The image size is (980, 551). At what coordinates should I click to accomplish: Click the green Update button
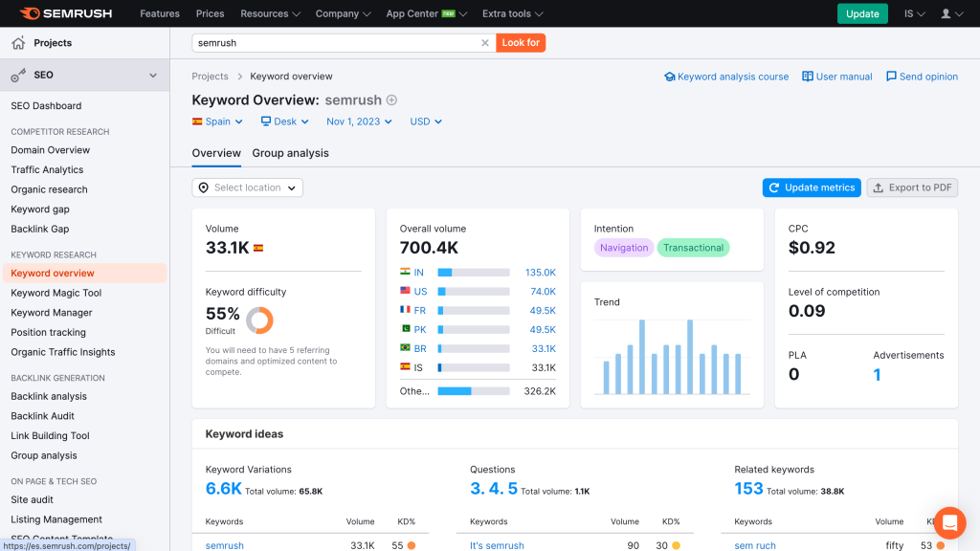point(862,13)
